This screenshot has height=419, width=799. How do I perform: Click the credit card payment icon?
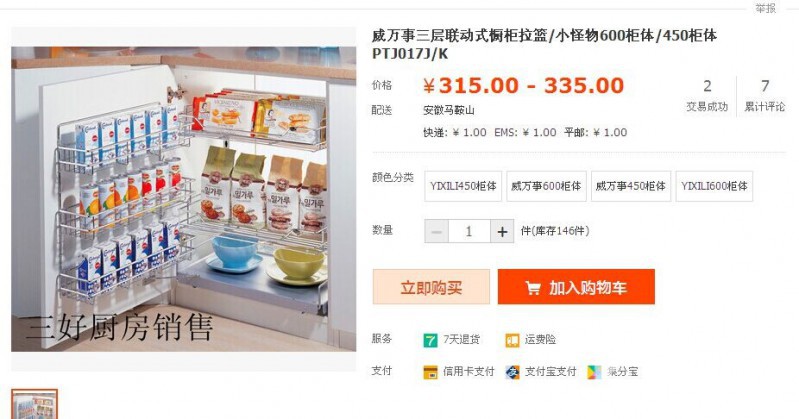[430, 372]
